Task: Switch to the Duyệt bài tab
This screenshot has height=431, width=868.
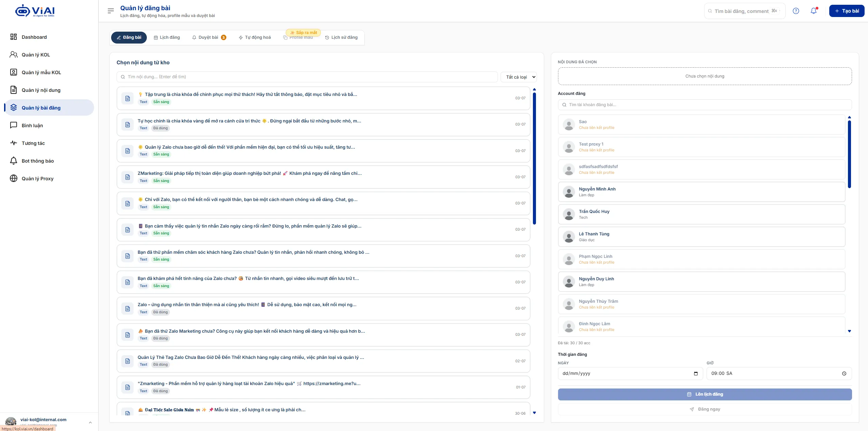Action: [x=209, y=37]
